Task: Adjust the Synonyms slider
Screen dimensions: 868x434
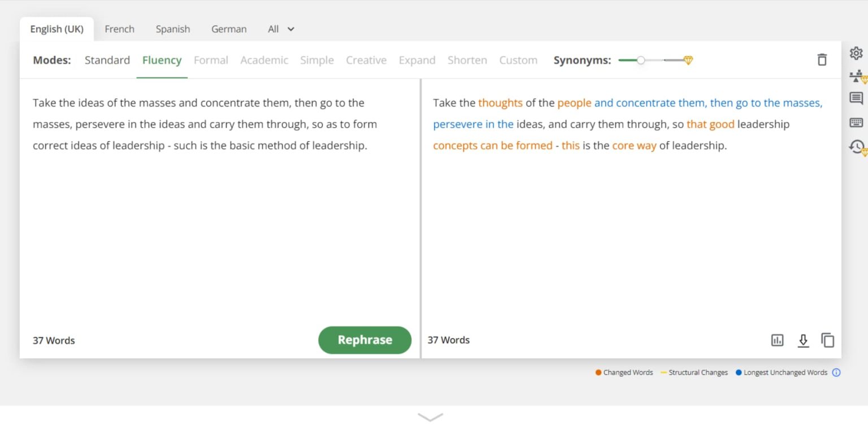Action: [641, 59]
